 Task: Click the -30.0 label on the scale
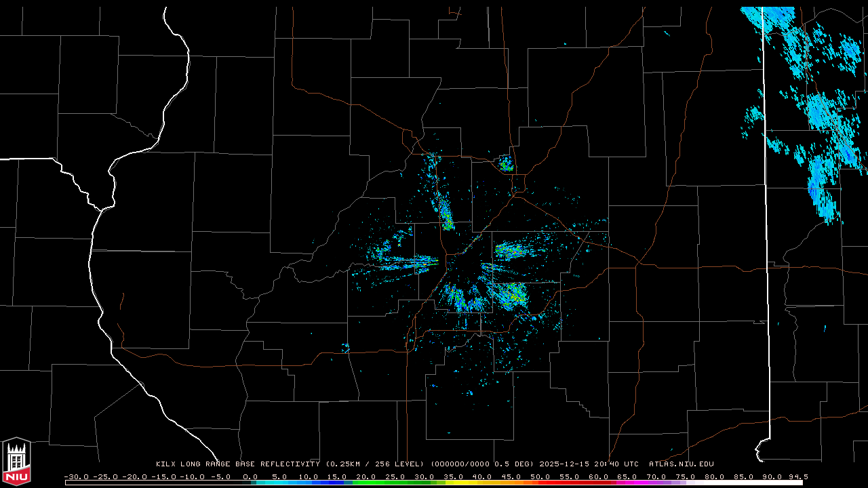(x=75, y=476)
